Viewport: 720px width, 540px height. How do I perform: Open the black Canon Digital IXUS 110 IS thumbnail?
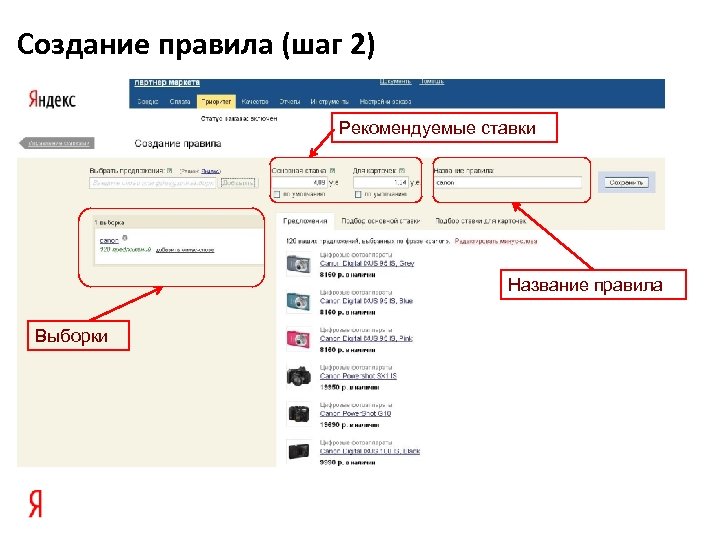click(298, 451)
